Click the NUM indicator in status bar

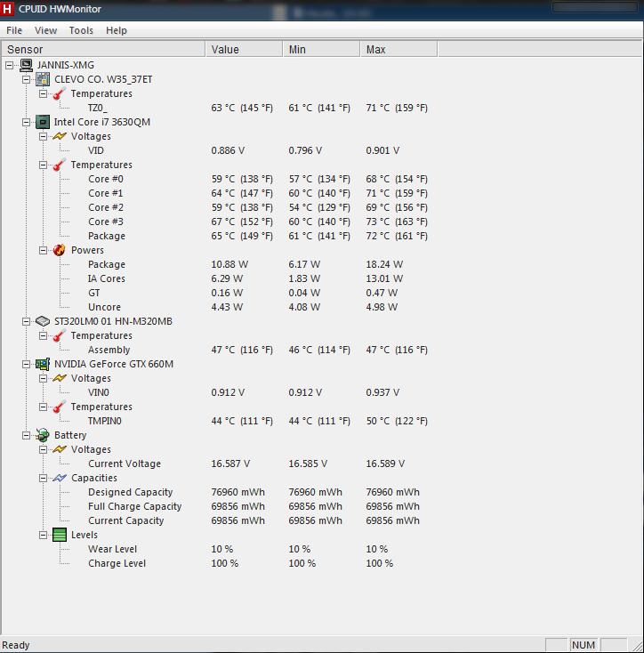pos(584,645)
